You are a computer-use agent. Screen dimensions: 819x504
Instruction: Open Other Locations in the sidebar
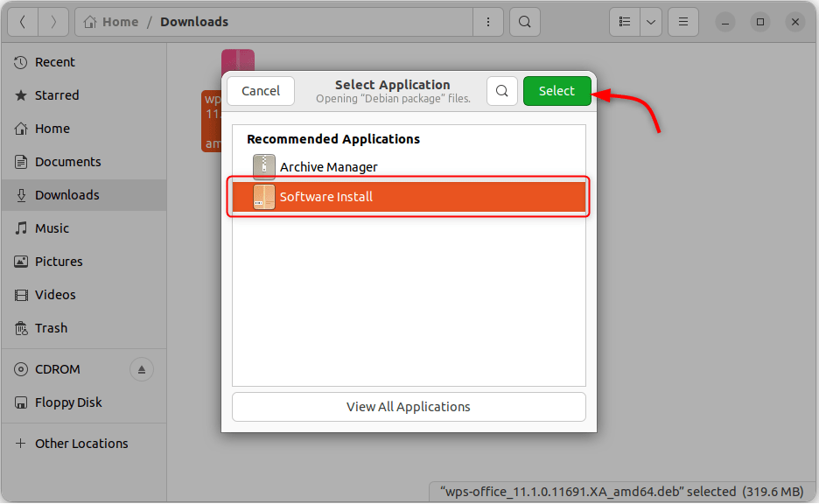click(84, 444)
